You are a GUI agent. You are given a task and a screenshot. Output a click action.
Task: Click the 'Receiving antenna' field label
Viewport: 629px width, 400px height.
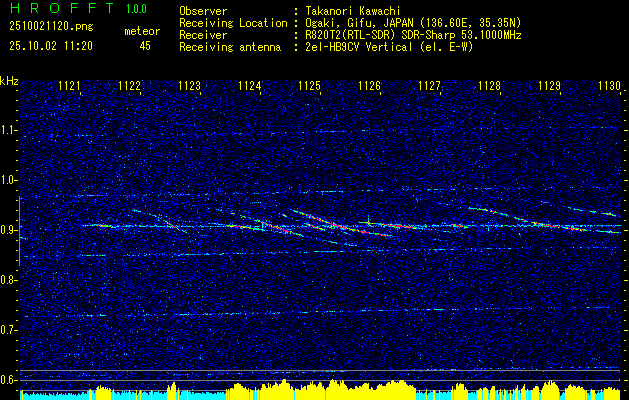click(x=230, y=47)
